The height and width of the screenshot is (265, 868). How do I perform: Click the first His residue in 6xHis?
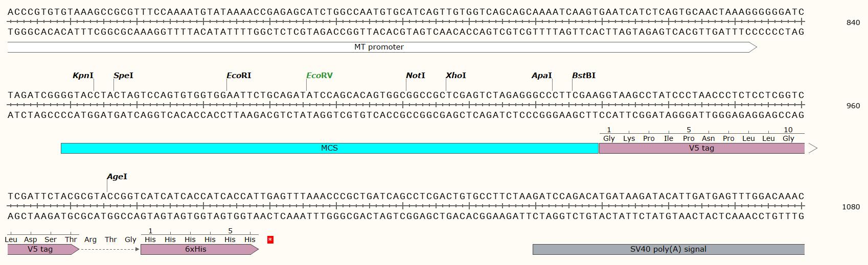point(150,239)
